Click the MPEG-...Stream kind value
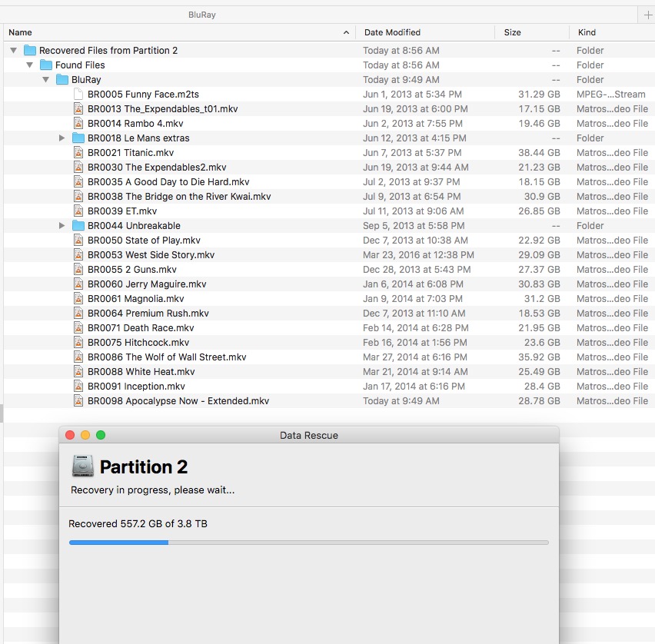 point(610,95)
